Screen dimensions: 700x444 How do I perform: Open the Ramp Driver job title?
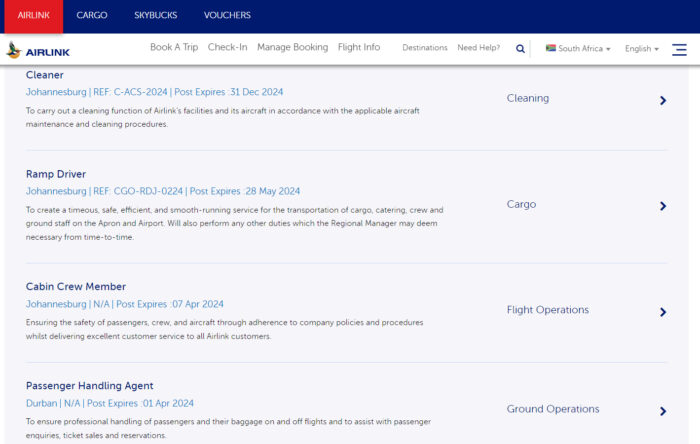point(56,174)
